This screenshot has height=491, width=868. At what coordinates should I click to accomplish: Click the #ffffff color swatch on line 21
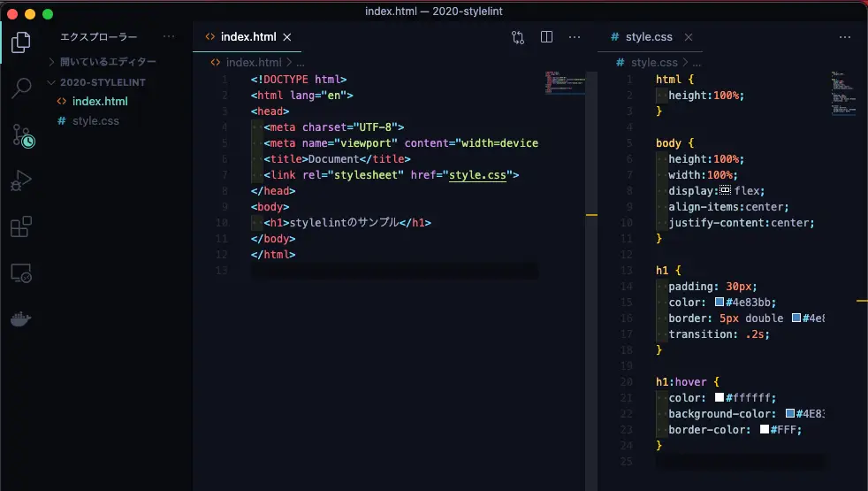(x=720, y=398)
